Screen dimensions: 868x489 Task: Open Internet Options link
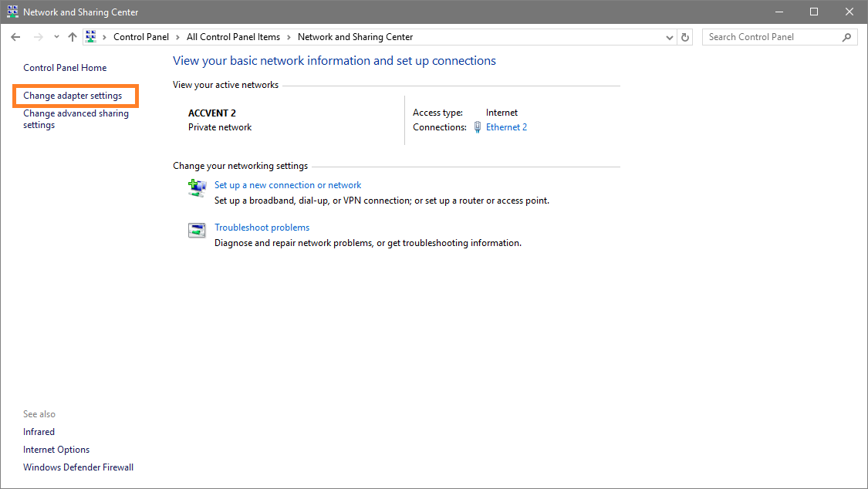56,450
